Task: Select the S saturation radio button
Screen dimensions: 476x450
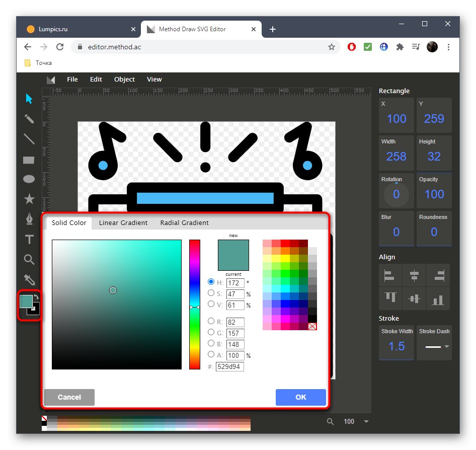Action: (211, 293)
